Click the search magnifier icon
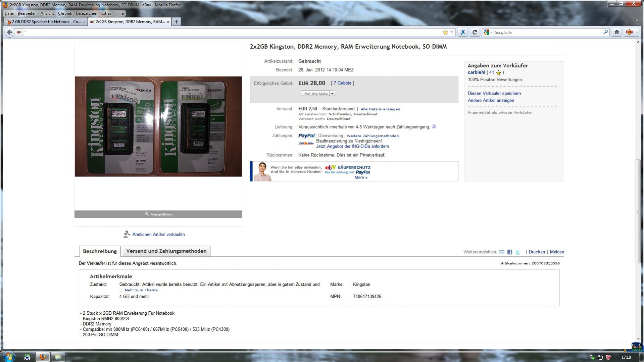The height and width of the screenshot is (362, 644). (x=605, y=32)
